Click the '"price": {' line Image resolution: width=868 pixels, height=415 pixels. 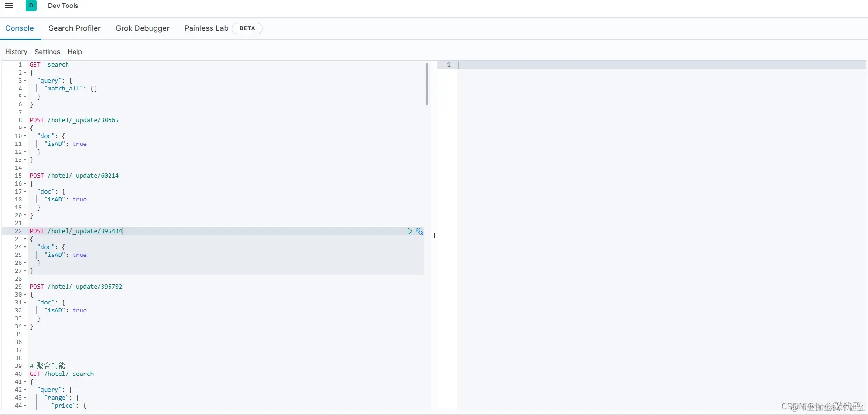tap(69, 406)
